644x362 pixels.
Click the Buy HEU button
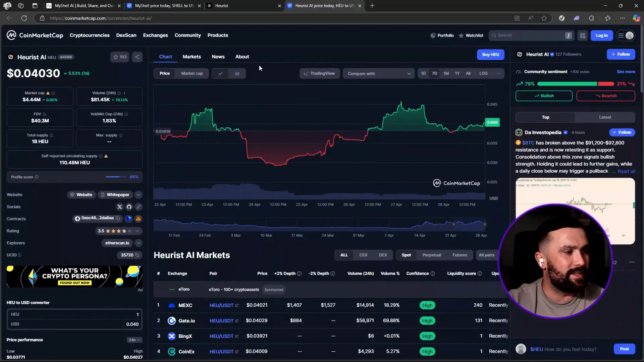pyautogui.click(x=490, y=55)
